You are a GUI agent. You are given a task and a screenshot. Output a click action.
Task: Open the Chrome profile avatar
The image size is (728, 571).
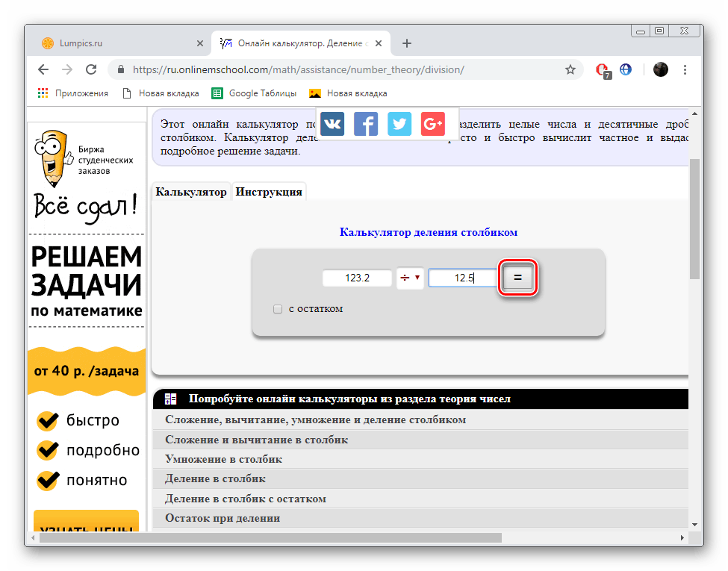[660, 69]
